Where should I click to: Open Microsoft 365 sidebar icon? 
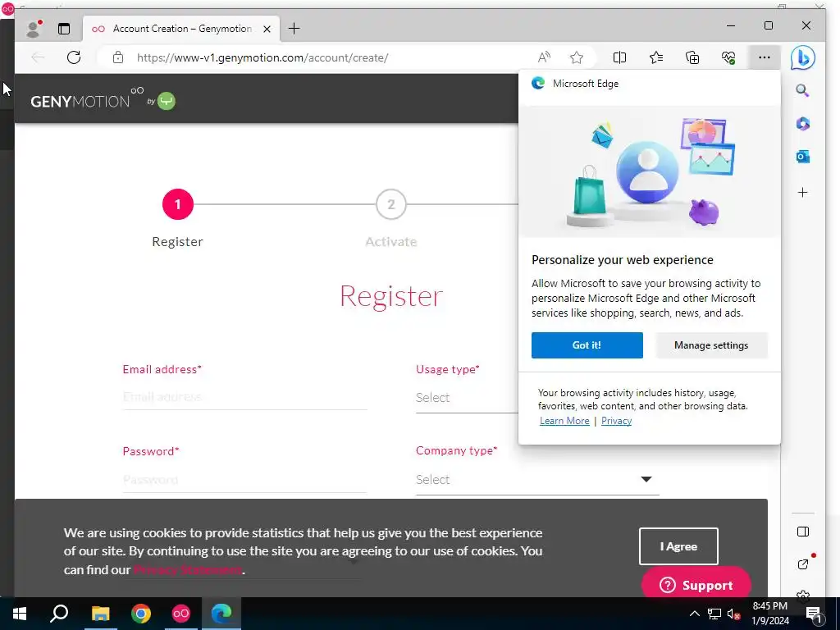point(802,124)
